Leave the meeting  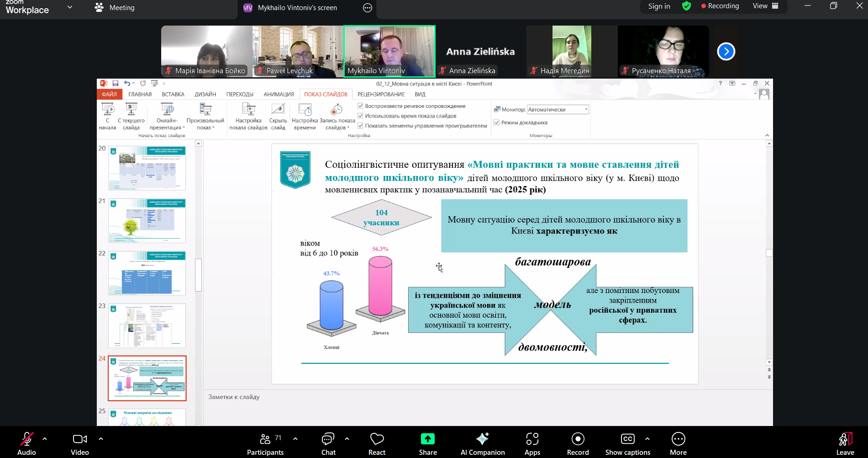coord(845,442)
